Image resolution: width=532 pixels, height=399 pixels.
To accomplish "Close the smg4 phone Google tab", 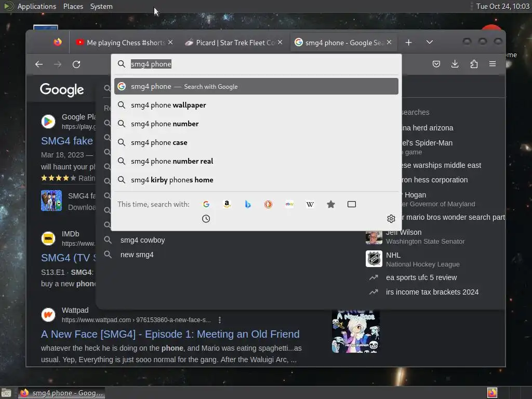I will [x=389, y=42].
